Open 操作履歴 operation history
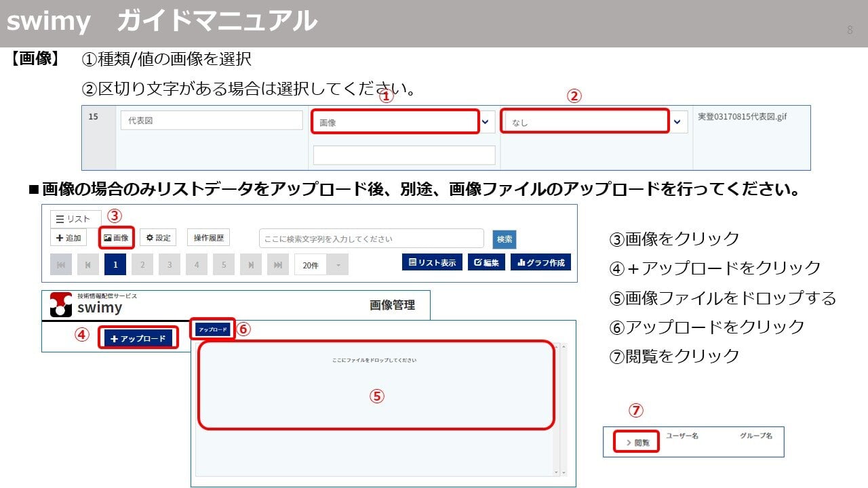The height and width of the screenshot is (488, 868). pyautogui.click(x=209, y=238)
